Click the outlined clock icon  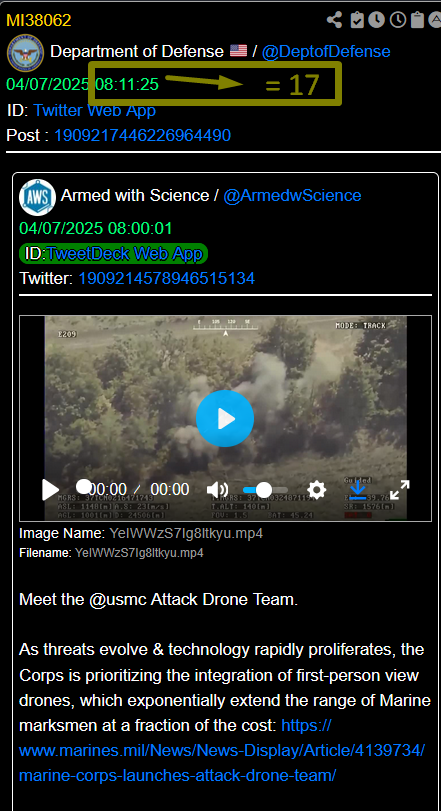click(x=398, y=20)
